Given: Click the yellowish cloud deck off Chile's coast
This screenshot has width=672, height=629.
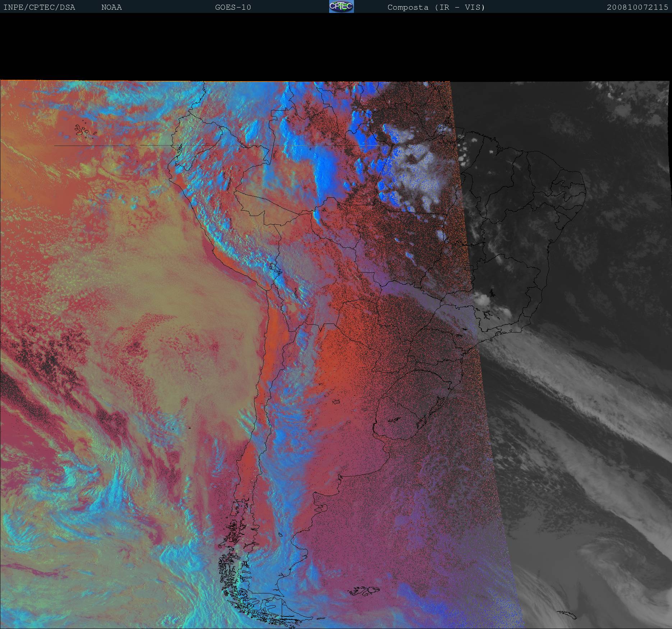Looking at the screenshot, I should [180, 288].
